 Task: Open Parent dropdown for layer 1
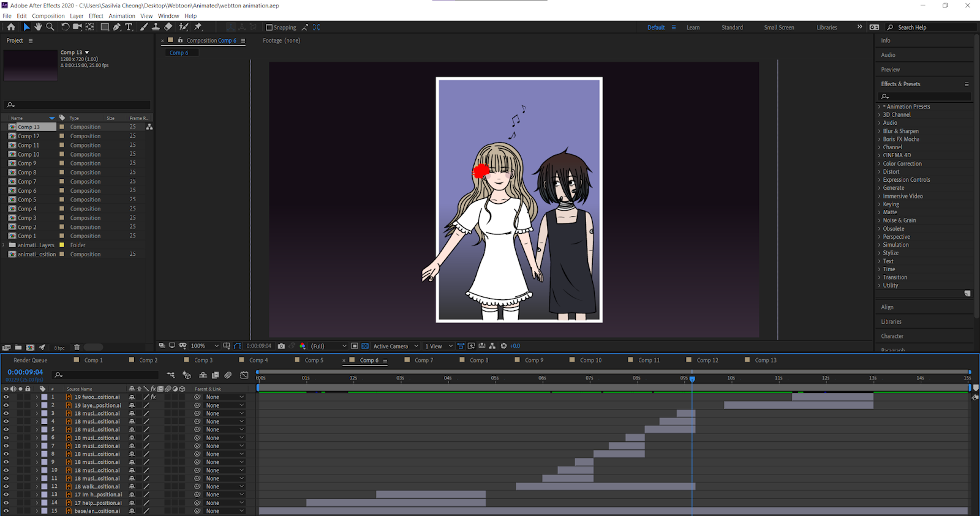click(x=224, y=397)
